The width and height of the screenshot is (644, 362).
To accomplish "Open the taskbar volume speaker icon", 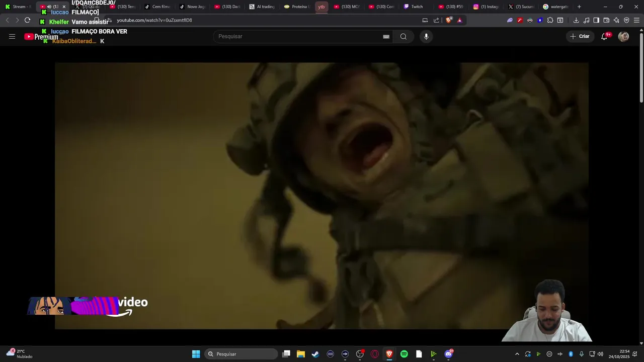I will (600, 354).
